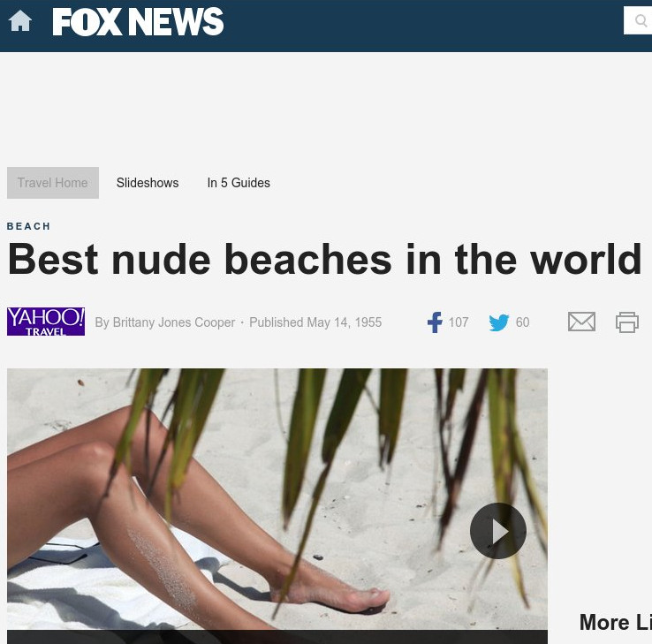Click the published date May 14, 1955
This screenshot has height=644, width=652.
click(345, 322)
